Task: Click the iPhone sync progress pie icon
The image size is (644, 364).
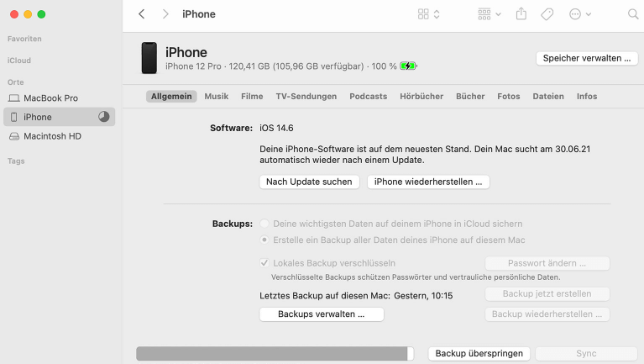Action: pyautogui.click(x=104, y=117)
